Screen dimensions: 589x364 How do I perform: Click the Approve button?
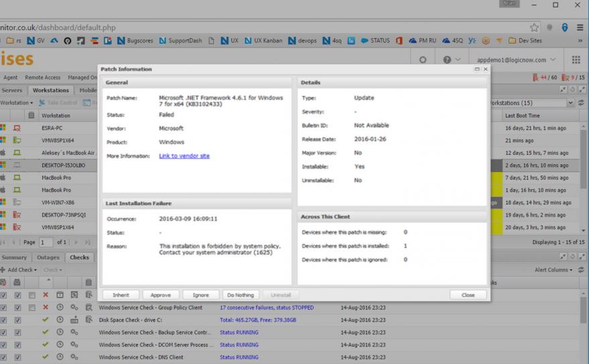160,295
